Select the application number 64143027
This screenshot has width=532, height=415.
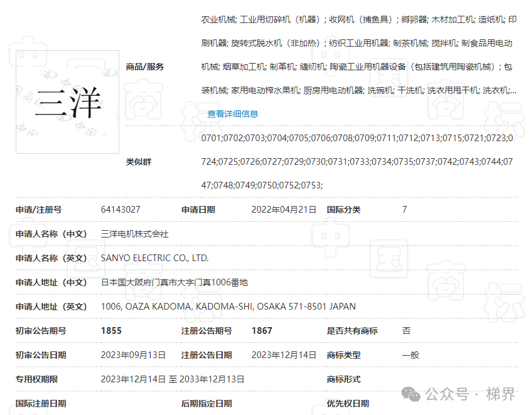click(x=120, y=209)
